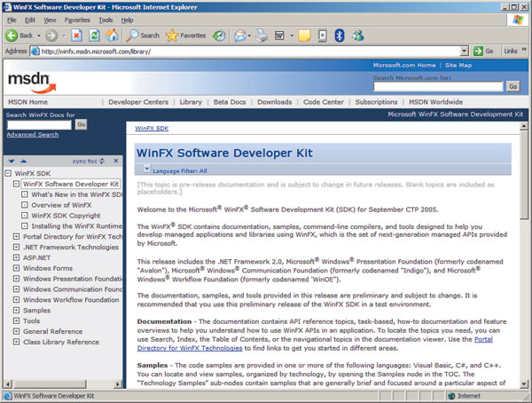This screenshot has height=403, width=532.
Task: Expand the Windows Forms tree node
Action: (16, 268)
